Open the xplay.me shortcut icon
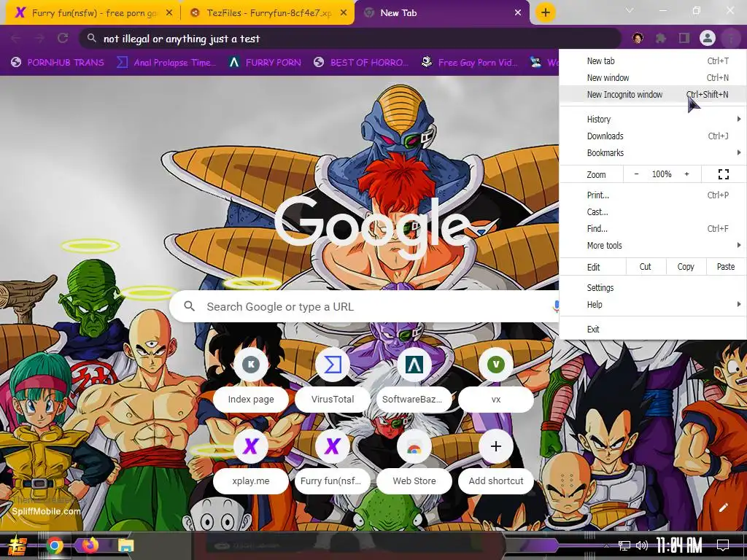Screen dimensions: 747x560 (x=251, y=446)
